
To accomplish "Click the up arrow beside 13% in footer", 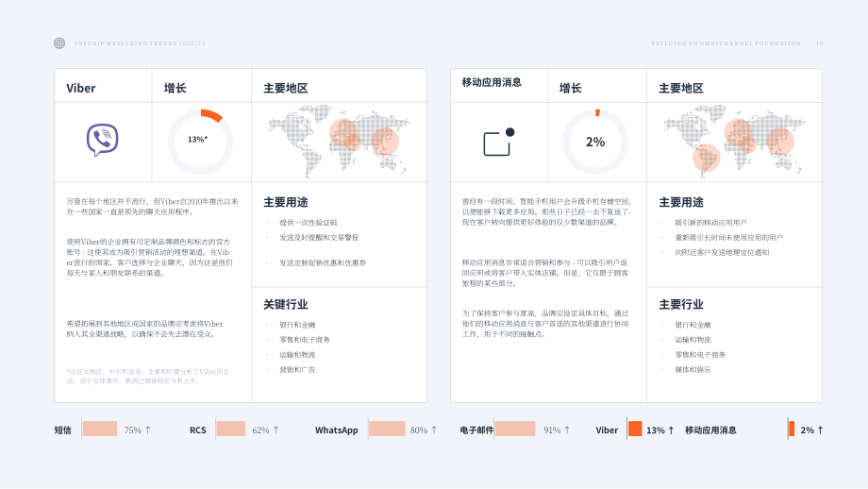I will click(671, 430).
